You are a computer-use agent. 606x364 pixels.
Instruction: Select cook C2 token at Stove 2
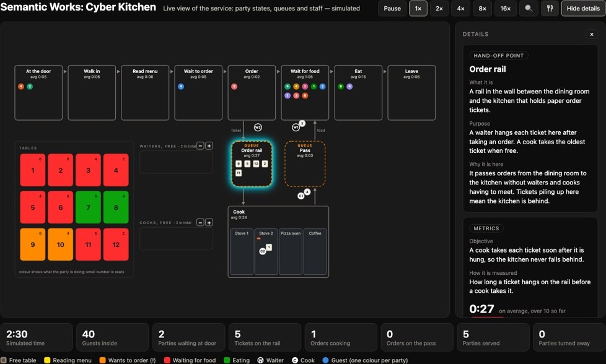tap(263, 251)
